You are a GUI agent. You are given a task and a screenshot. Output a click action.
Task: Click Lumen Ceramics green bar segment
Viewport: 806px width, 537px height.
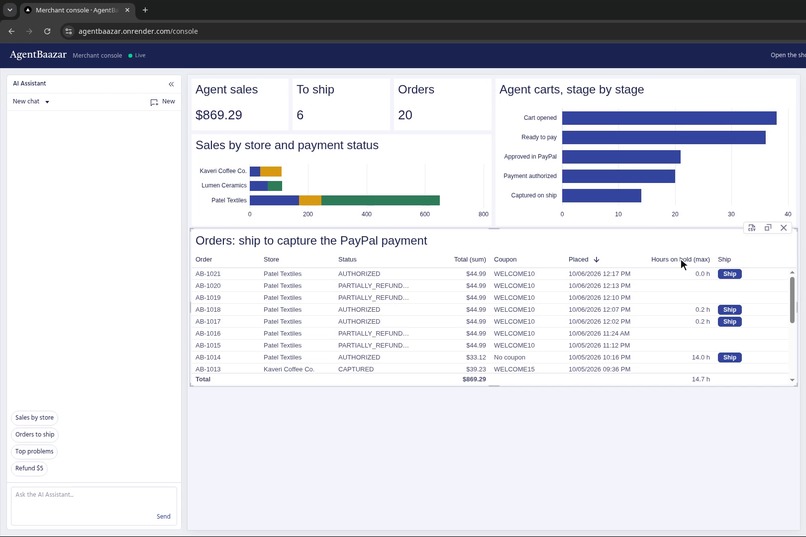(275, 186)
